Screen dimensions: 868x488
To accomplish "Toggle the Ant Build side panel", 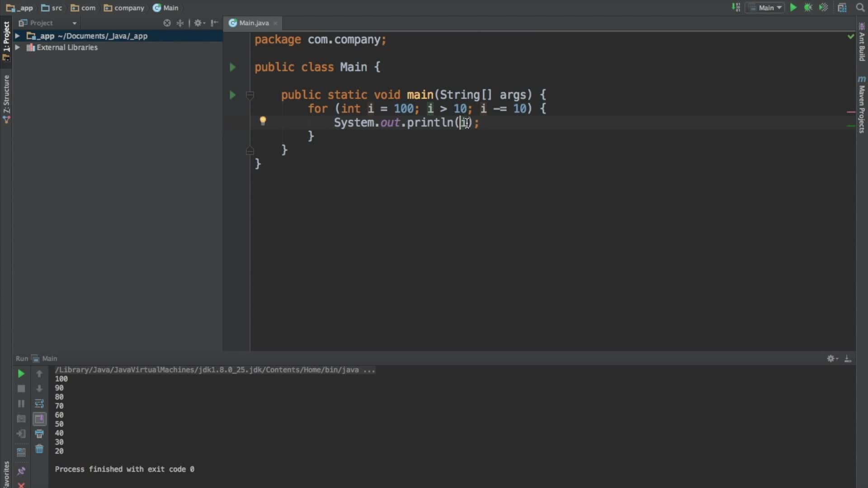I will point(862,42).
